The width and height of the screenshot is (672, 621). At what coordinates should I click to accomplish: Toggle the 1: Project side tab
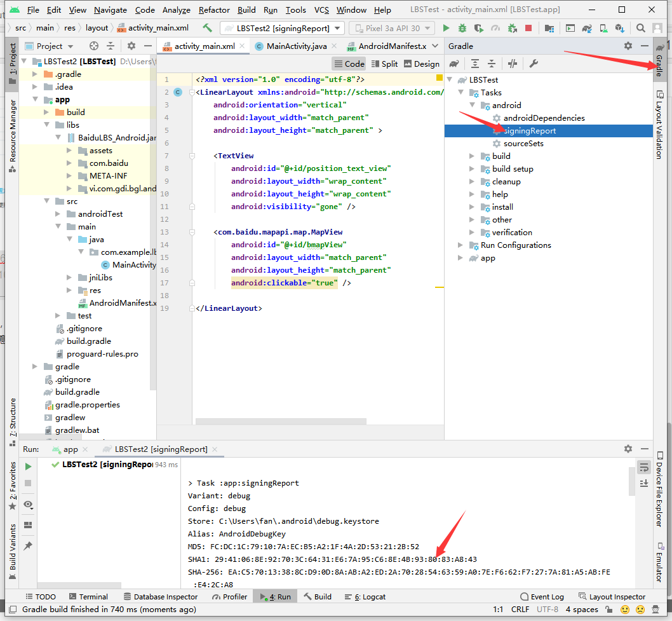click(x=13, y=64)
